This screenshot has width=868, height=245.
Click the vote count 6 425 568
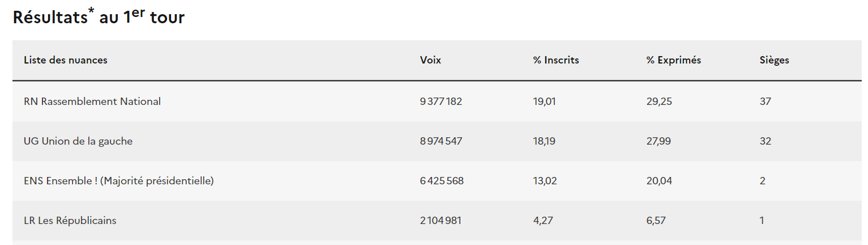point(442,181)
